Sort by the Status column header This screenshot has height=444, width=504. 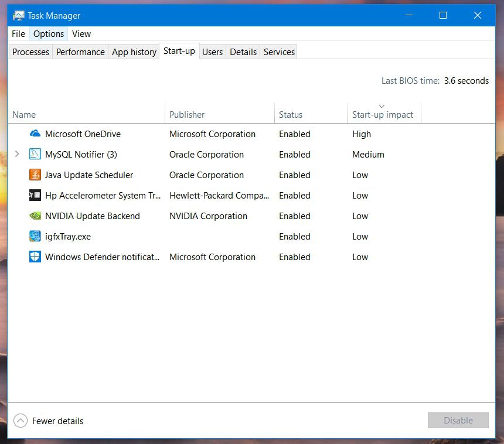coord(311,114)
